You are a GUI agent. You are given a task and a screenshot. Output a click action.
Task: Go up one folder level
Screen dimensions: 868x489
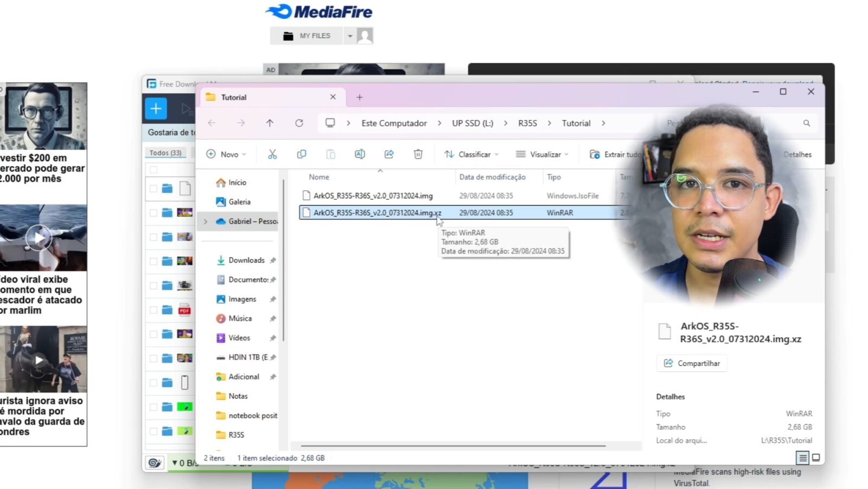[270, 123]
